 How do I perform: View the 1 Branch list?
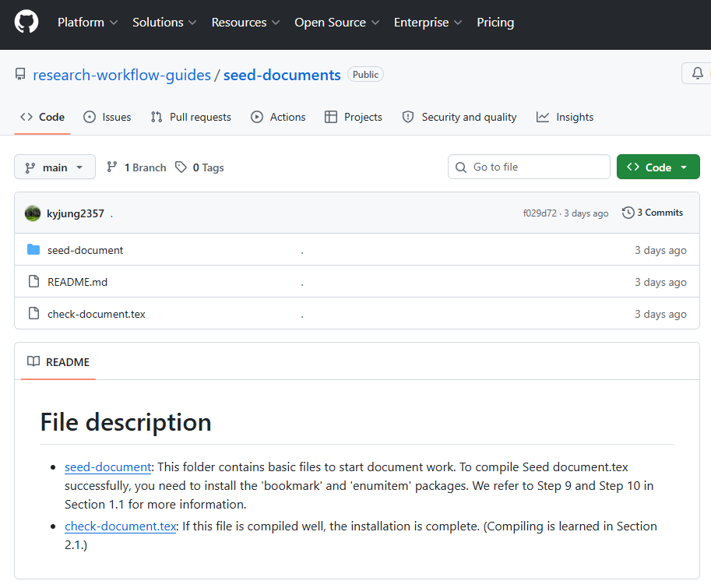coord(136,167)
